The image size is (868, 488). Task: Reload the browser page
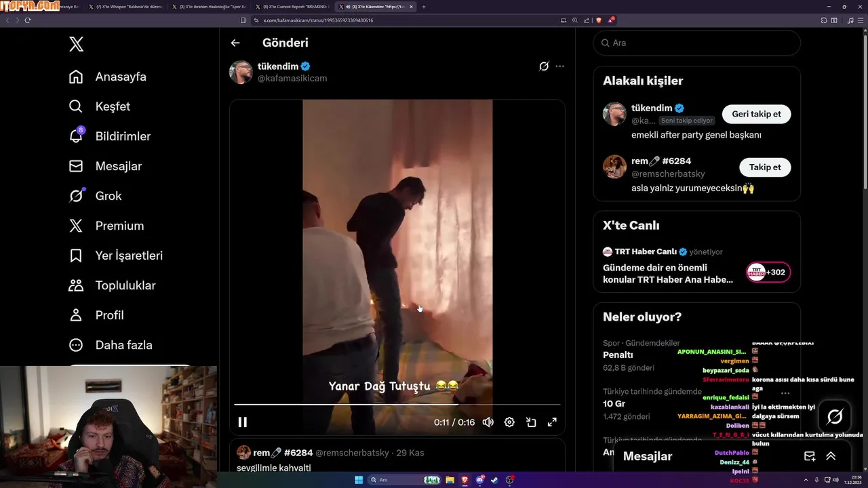(x=28, y=20)
